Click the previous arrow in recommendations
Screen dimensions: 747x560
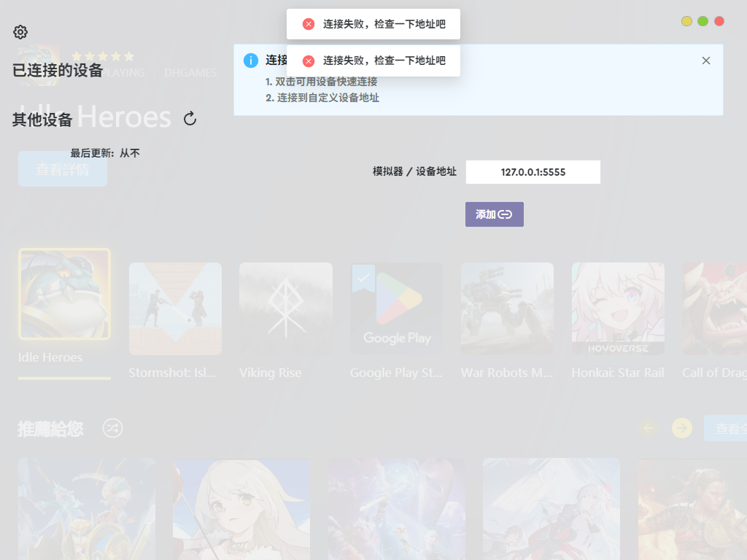(649, 428)
